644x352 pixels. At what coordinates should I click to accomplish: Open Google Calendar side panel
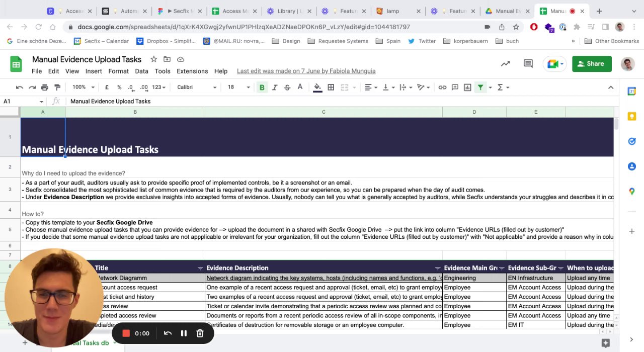pyautogui.click(x=631, y=91)
